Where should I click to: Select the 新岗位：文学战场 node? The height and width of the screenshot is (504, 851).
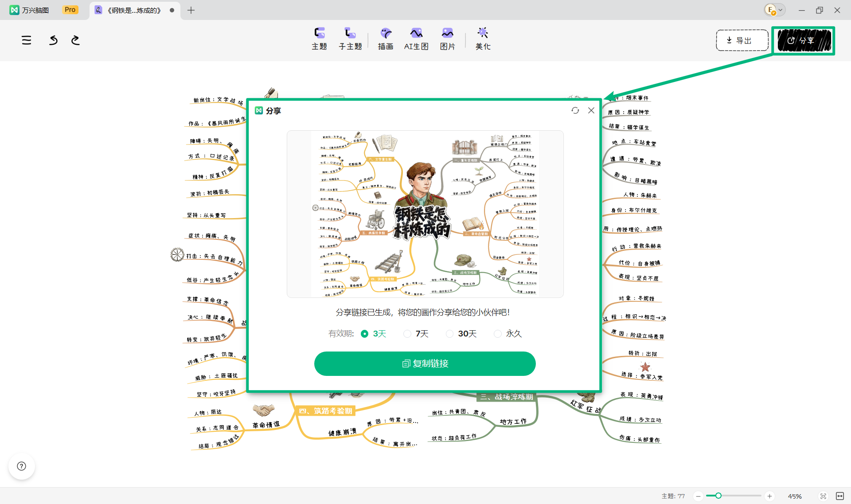tap(218, 101)
